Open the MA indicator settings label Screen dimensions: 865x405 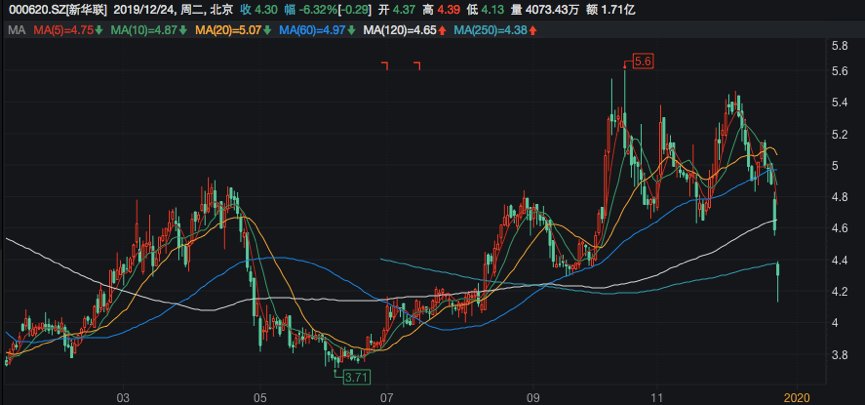pos(15,31)
